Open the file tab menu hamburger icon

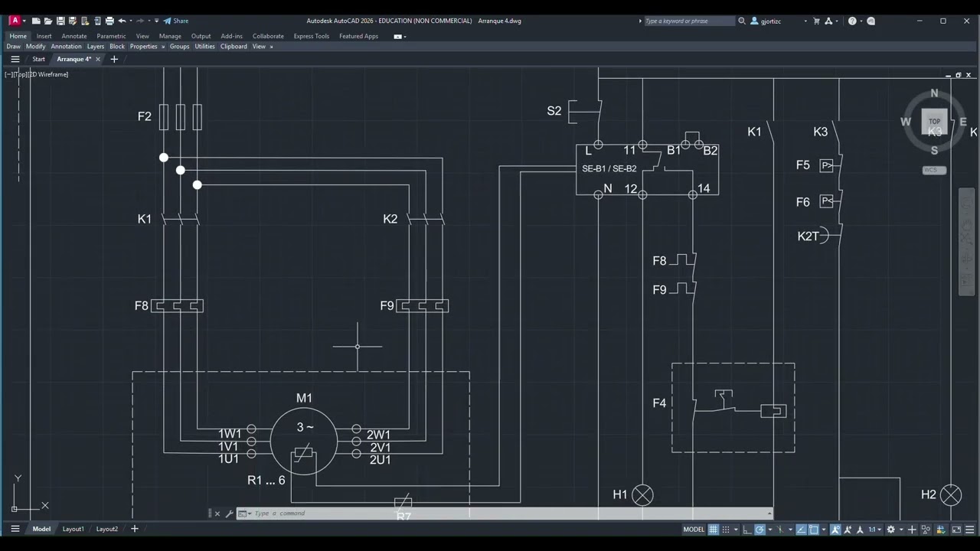15,59
